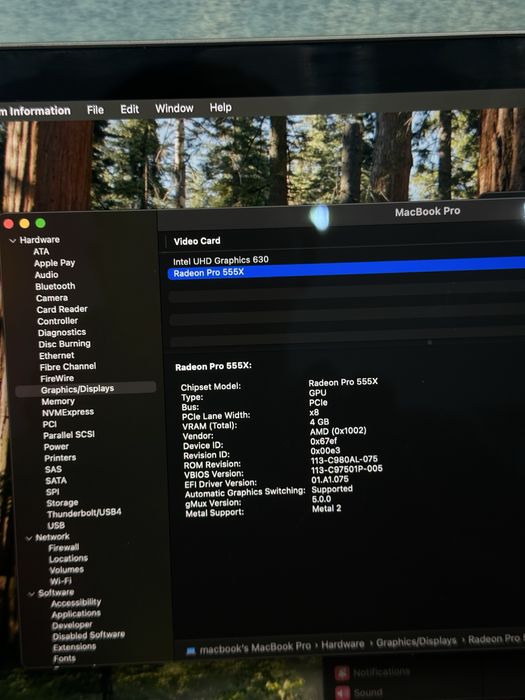The height and width of the screenshot is (700, 525).
Task: Select Apple Pay in the sidebar
Action: pyautogui.click(x=54, y=263)
